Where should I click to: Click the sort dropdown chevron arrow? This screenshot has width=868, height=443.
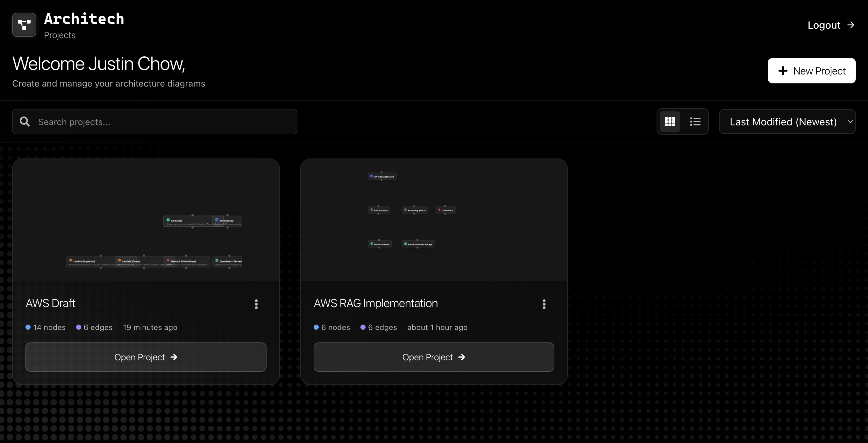click(x=850, y=122)
